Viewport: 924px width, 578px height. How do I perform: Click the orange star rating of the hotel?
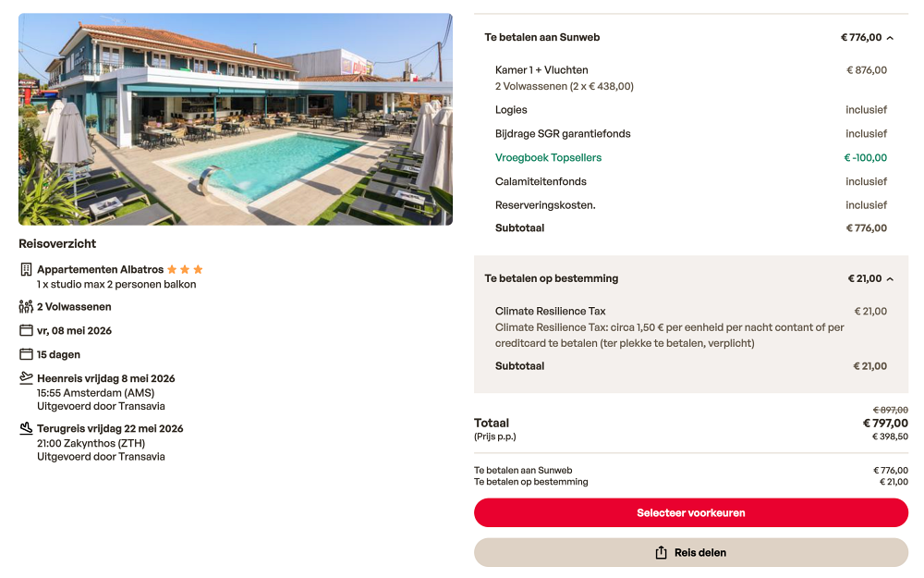pyautogui.click(x=185, y=270)
